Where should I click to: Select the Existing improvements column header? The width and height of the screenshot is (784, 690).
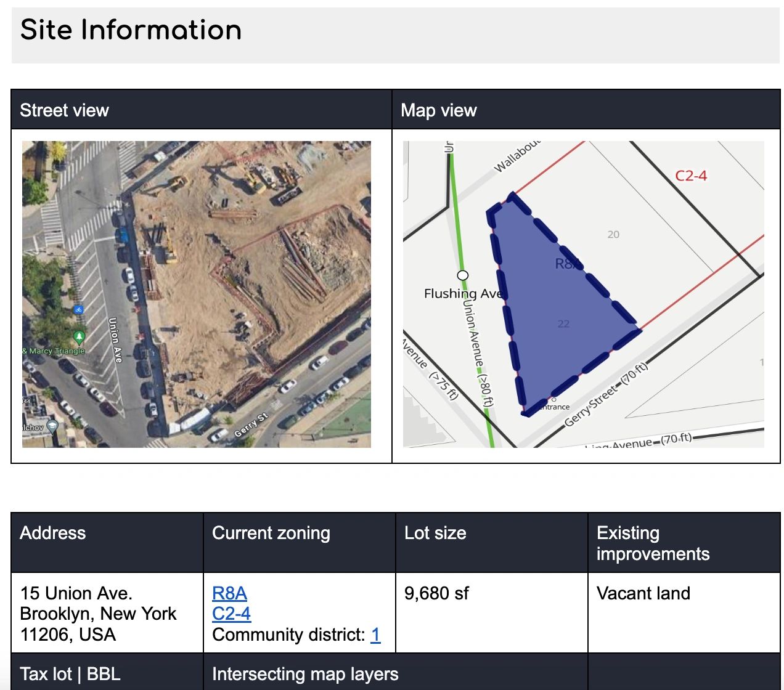pos(684,542)
